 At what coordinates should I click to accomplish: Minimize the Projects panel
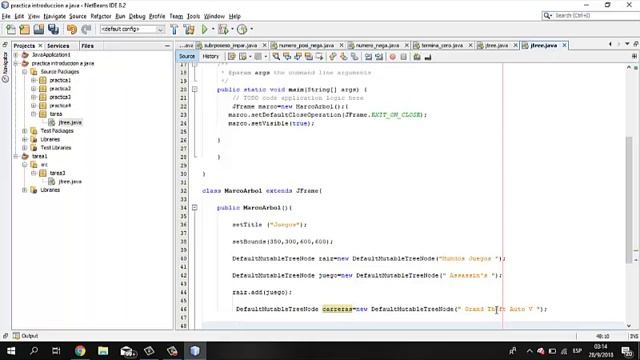tap(167, 46)
